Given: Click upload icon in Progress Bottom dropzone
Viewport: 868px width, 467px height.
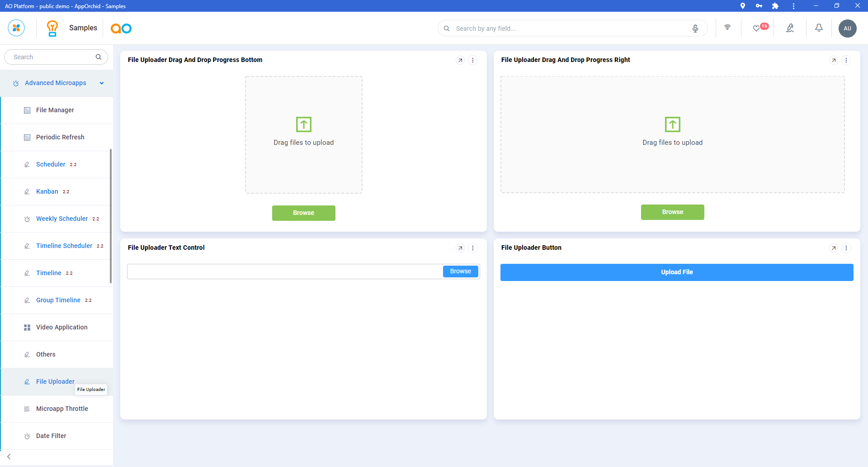Looking at the screenshot, I should click(x=304, y=124).
